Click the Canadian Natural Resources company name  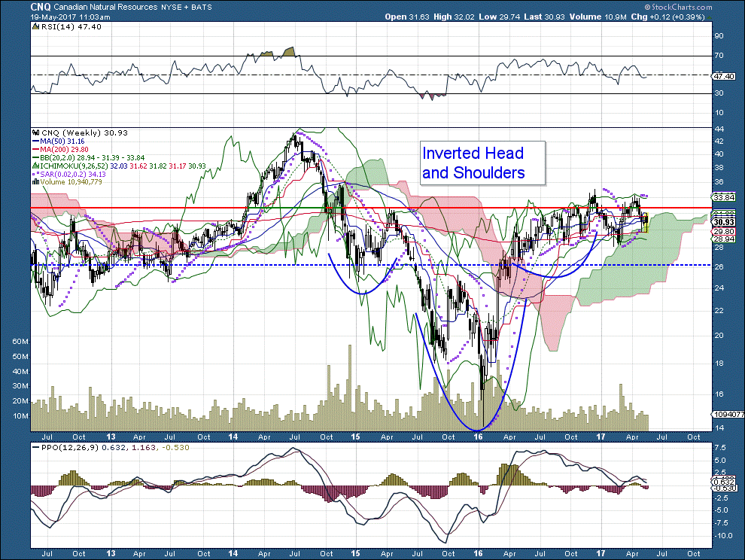(x=105, y=7)
